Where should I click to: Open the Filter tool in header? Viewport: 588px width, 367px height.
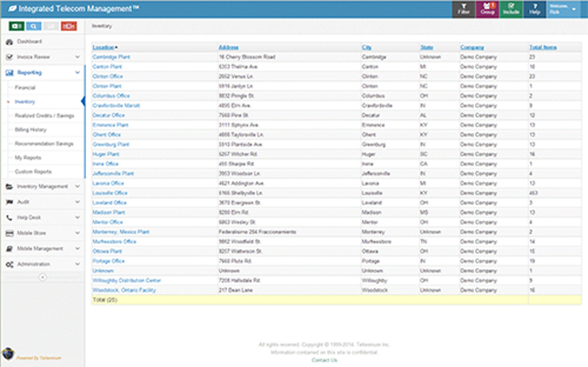point(463,9)
